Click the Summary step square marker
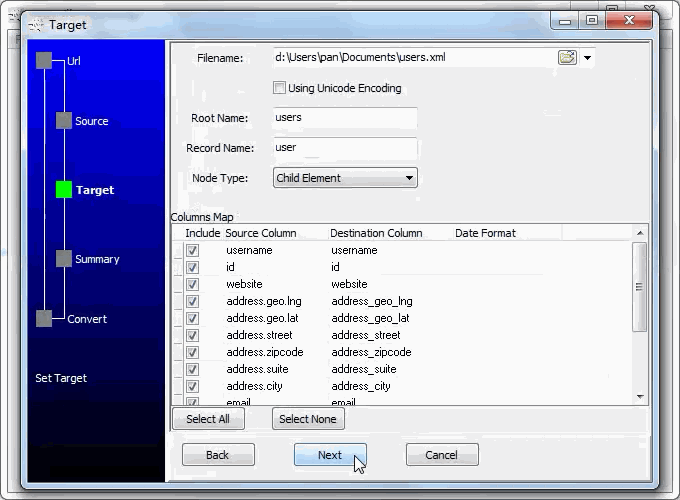The height and width of the screenshot is (500, 680). (x=64, y=259)
